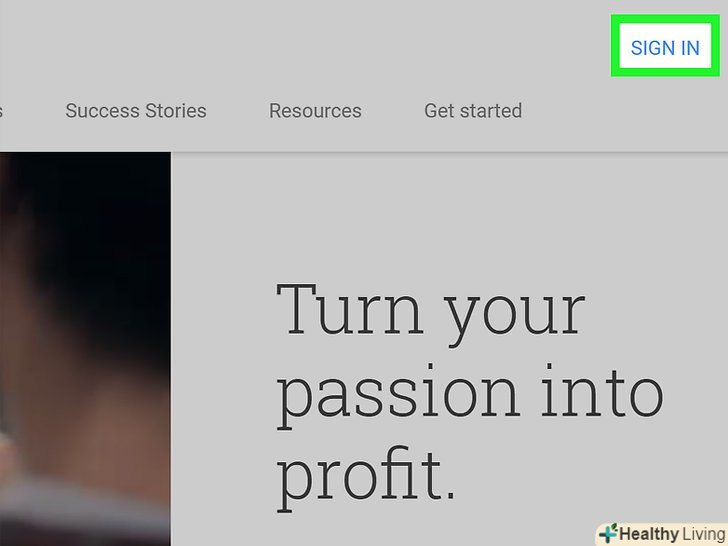
Task: Click blank header area above Success Stories
Action: tap(136, 45)
